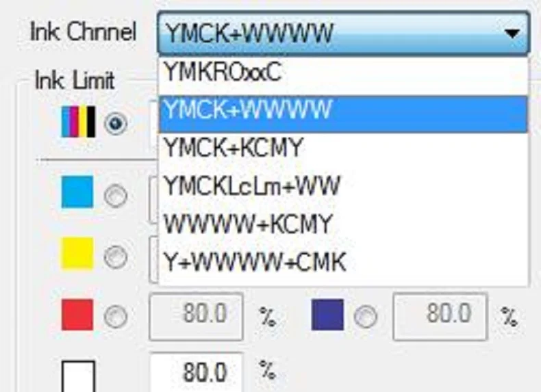541x392 pixels.
Task: Collapse the Ink Chnnel dropdown arrow
Action: [x=512, y=33]
